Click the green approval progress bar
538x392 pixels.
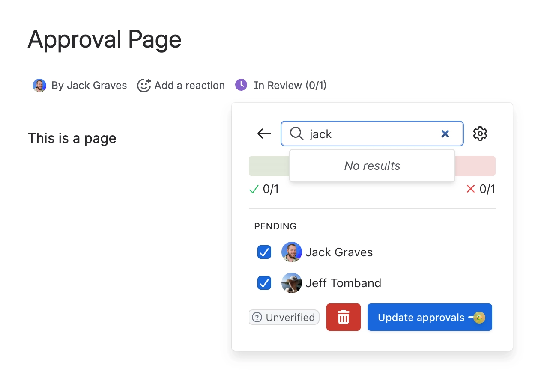coord(269,166)
